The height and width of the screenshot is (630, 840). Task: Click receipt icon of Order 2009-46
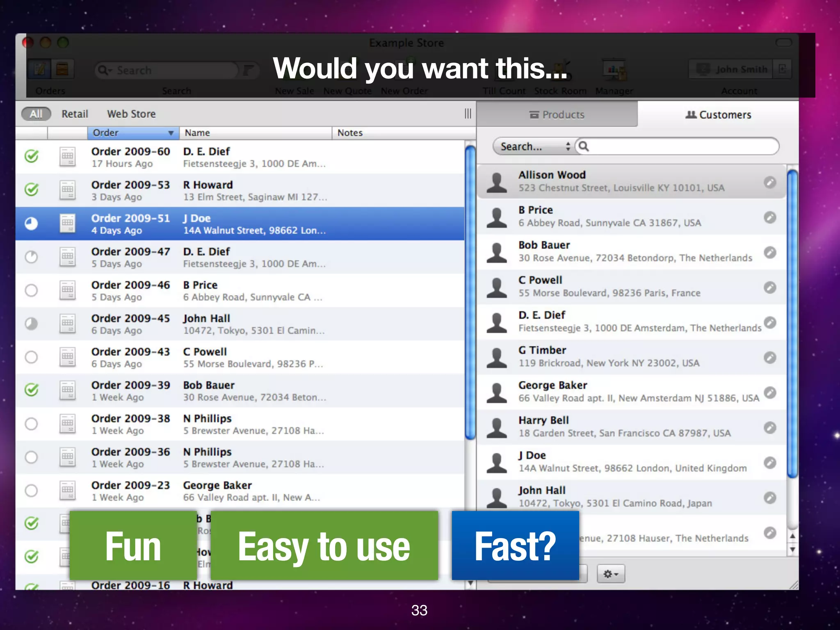[x=67, y=290]
